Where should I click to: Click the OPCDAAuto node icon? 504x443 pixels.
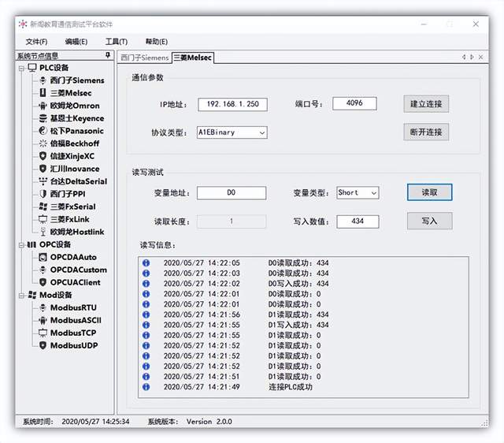point(43,257)
